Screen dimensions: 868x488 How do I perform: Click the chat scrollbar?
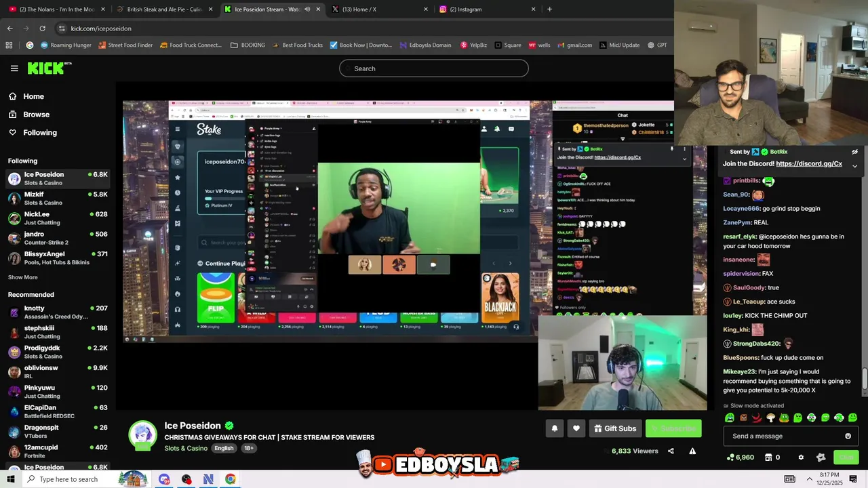864,379
